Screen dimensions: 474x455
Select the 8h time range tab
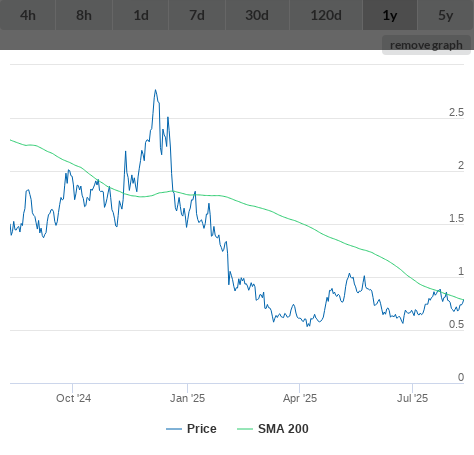pyautogui.click(x=84, y=15)
